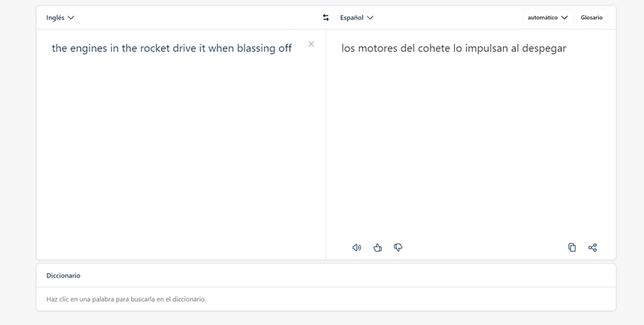Share the translation
This screenshot has height=325, width=644.
592,248
